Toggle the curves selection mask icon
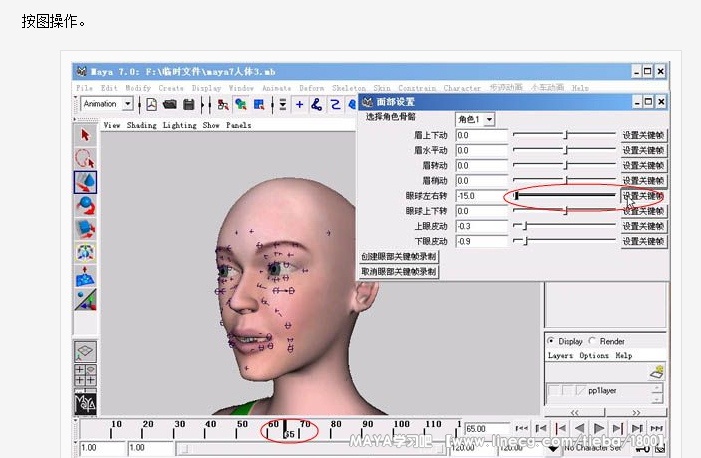Viewport: 701px width, 458px height. [335, 104]
